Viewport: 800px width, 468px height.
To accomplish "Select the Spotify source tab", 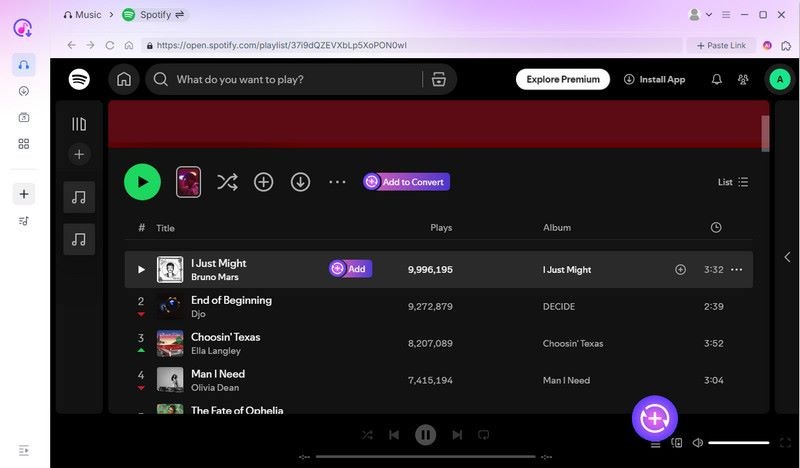I will pyautogui.click(x=154, y=15).
